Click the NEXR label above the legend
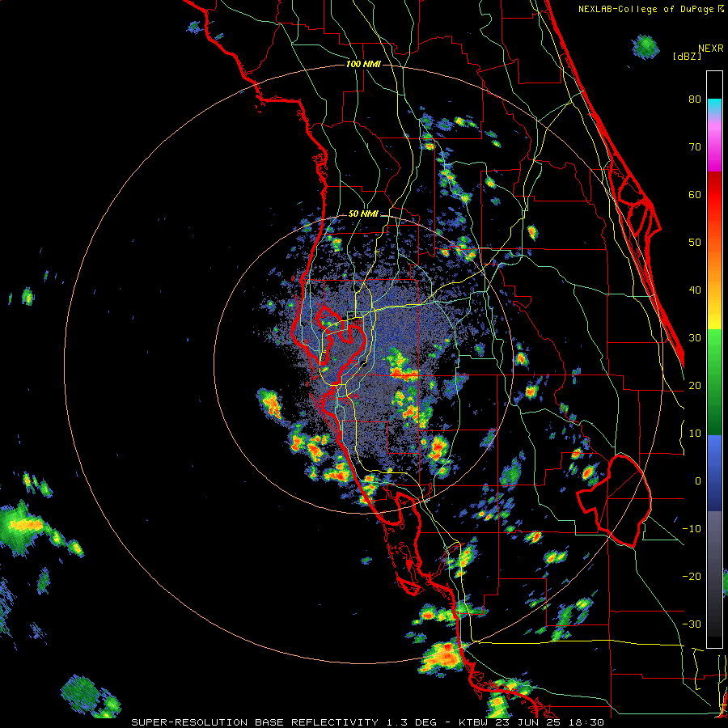Screen dimensions: 728x728 point(711,49)
